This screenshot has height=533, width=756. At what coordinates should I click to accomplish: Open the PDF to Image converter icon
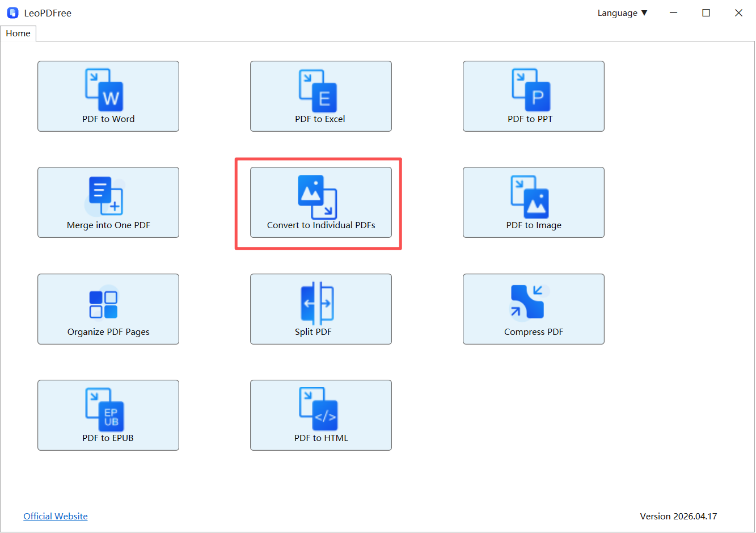click(530, 197)
